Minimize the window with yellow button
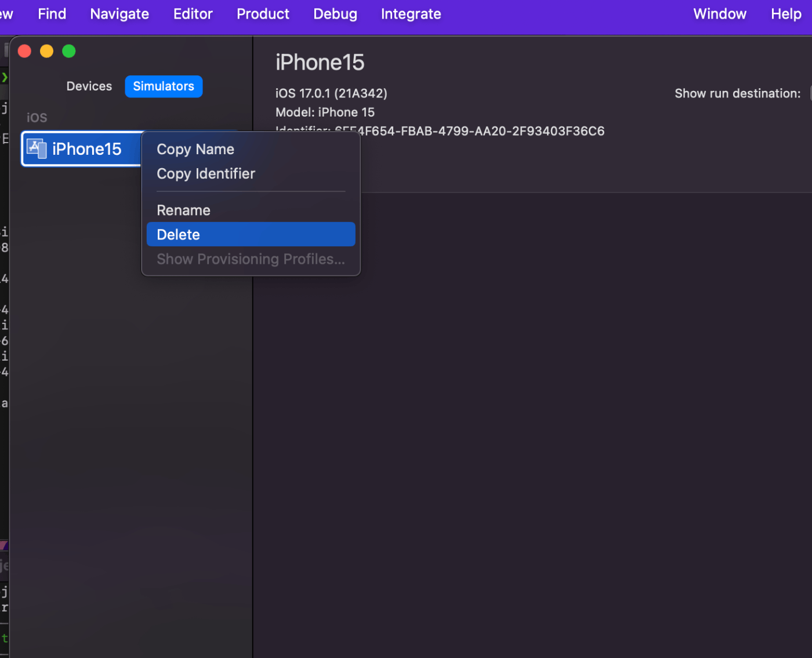The width and height of the screenshot is (812, 658). 46,51
